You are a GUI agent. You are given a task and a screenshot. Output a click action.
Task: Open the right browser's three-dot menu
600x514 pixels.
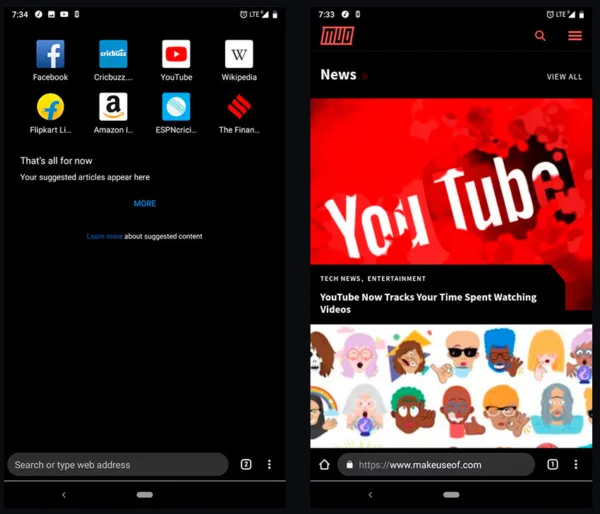[576, 465]
